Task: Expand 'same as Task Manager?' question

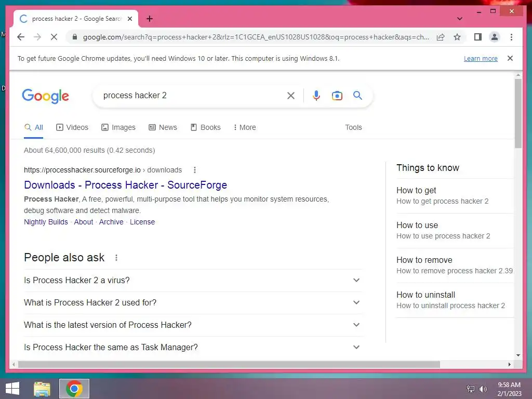Action: tap(193, 348)
